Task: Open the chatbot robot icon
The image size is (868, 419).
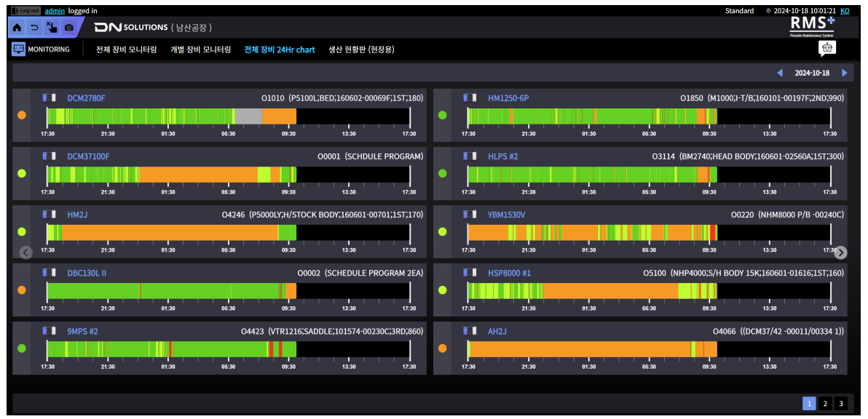Action: 826,49
